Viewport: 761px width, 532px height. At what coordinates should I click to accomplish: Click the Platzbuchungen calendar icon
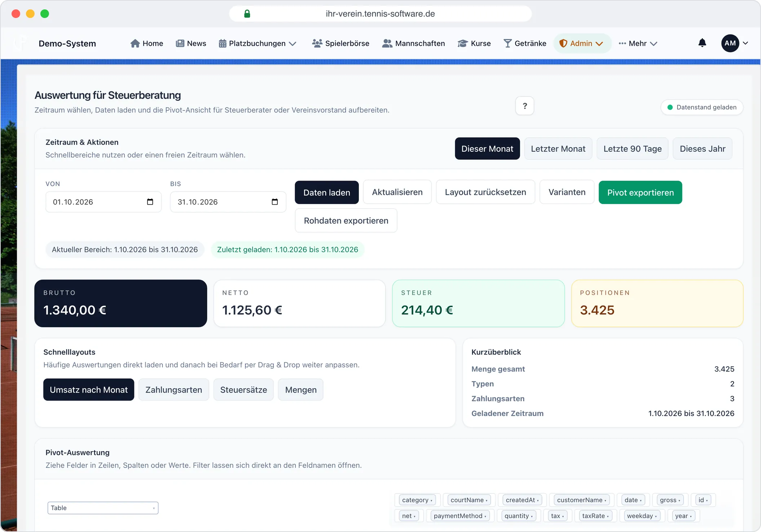click(x=222, y=44)
